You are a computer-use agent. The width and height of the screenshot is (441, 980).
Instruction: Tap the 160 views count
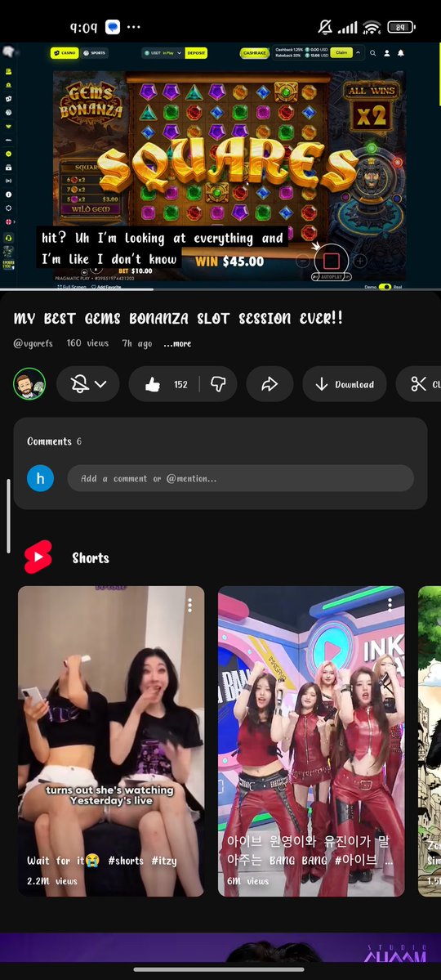(x=87, y=343)
